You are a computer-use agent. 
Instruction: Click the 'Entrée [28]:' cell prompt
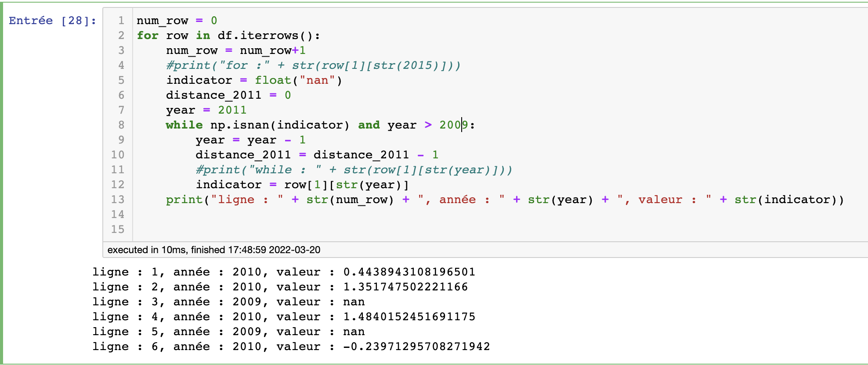pyautogui.click(x=53, y=21)
